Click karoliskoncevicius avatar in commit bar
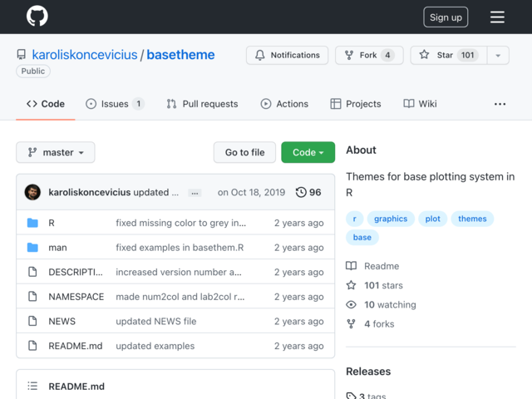This screenshot has width=532, height=399. click(x=32, y=192)
